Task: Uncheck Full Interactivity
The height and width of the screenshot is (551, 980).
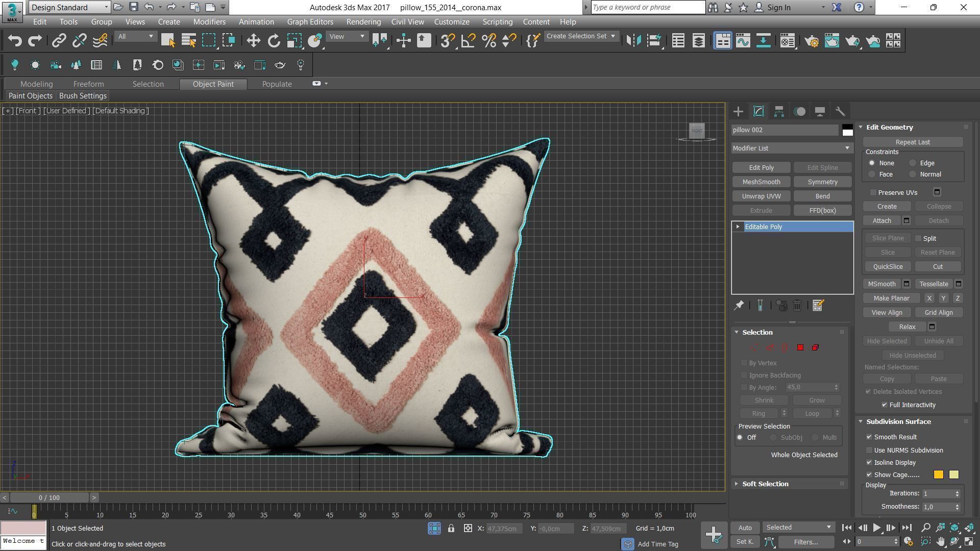Action: [x=885, y=405]
